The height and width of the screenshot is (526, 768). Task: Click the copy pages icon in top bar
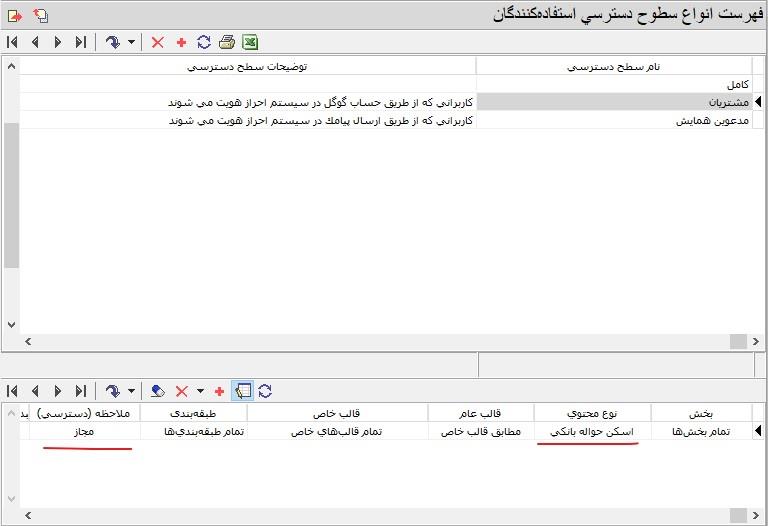pyautogui.click(x=40, y=15)
